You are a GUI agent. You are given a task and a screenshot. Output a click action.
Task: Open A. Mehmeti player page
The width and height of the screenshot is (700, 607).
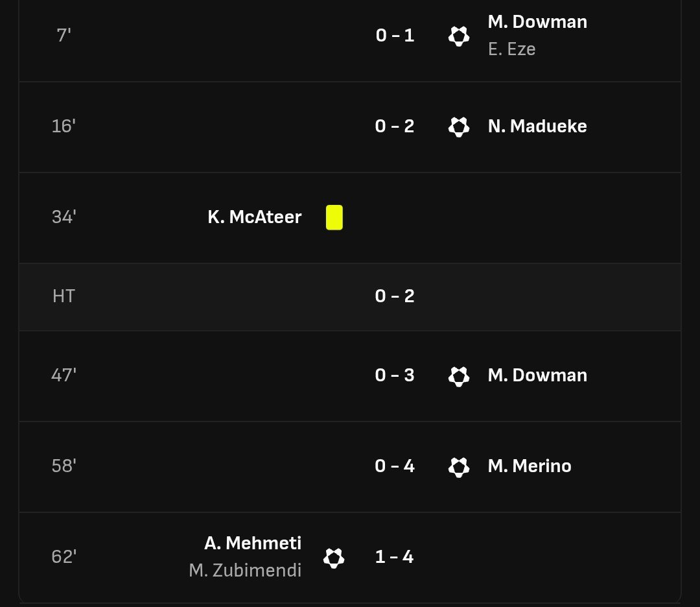coord(253,543)
